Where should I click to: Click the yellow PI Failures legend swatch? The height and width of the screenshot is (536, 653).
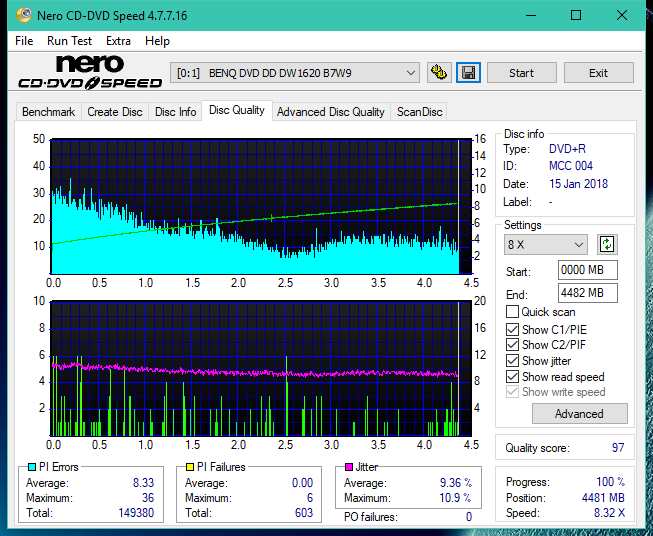pos(190,467)
